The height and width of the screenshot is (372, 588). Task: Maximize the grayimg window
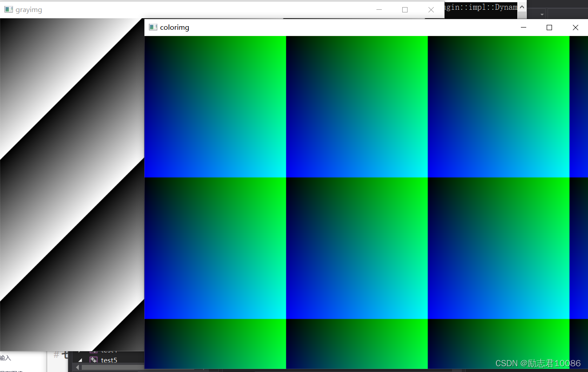click(x=405, y=10)
